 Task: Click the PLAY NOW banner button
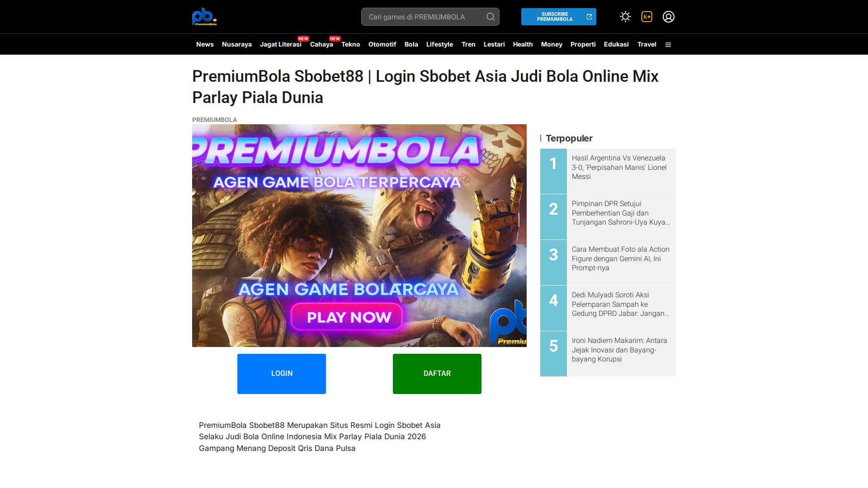click(x=347, y=317)
